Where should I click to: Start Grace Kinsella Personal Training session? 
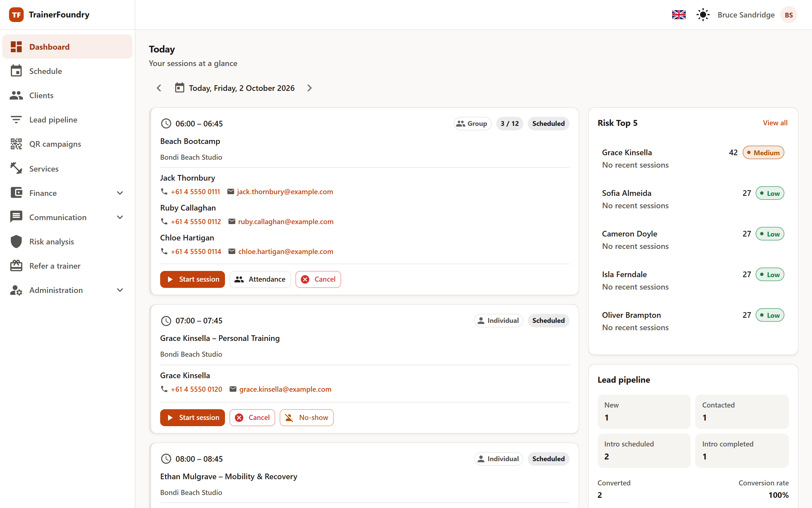point(192,418)
